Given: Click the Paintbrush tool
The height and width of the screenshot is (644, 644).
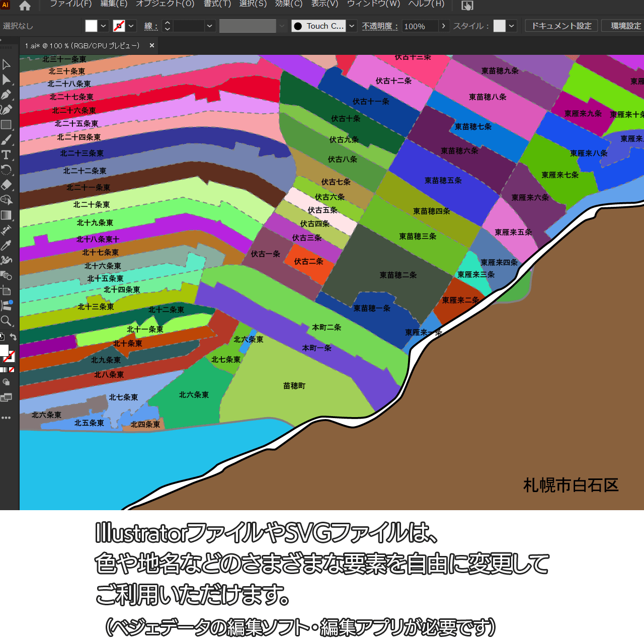Looking at the screenshot, I should click(6, 140).
